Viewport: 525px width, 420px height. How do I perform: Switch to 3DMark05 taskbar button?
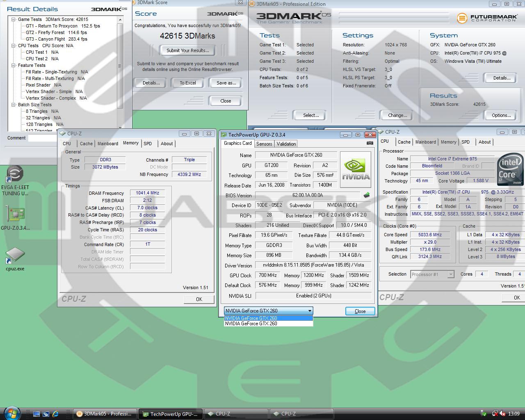coord(105,414)
